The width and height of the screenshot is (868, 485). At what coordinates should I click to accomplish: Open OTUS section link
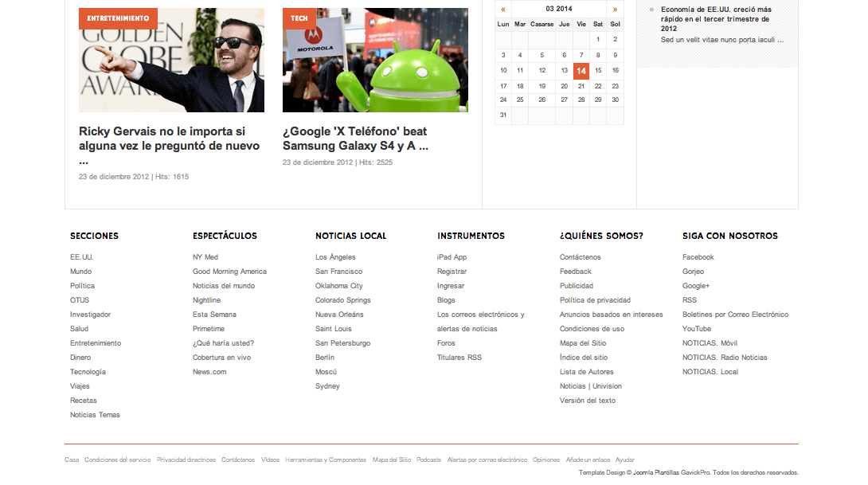80,300
